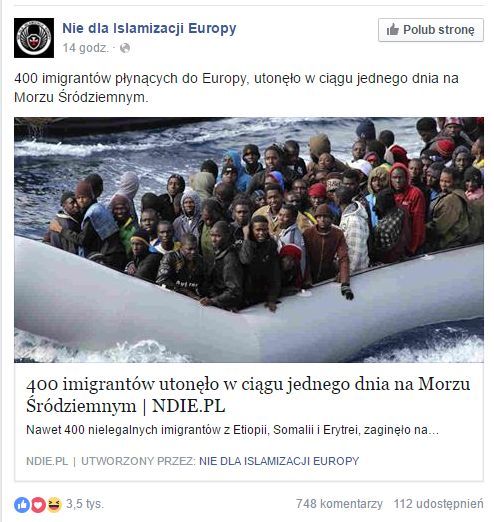Click the laughing face reaction icon
The image size is (494, 522).
54,504
